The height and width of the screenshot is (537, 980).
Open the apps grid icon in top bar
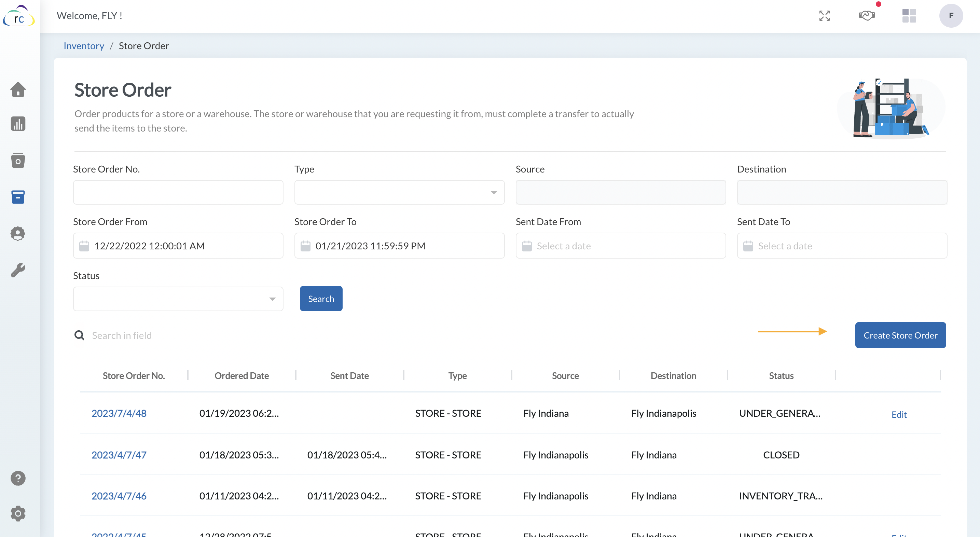click(x=909, y=16)
